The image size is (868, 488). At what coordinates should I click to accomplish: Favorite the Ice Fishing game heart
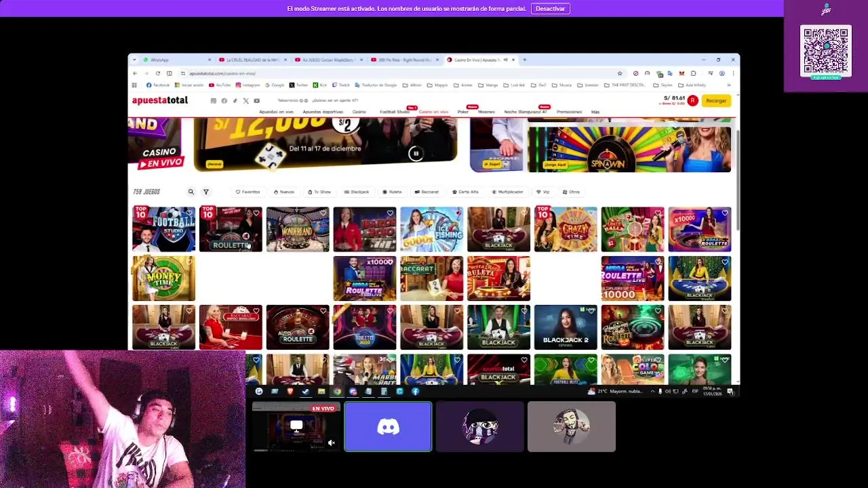click(x=457, y=213)
